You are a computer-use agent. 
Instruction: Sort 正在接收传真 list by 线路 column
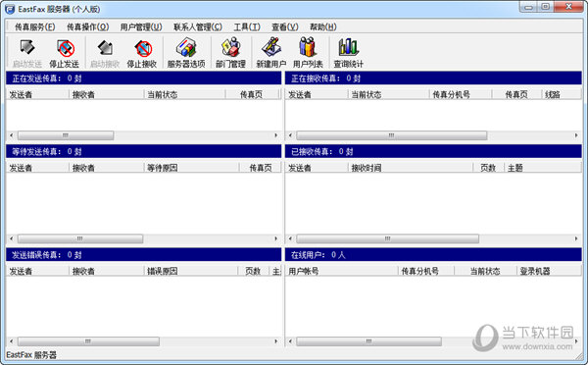(x=562, y=94)
